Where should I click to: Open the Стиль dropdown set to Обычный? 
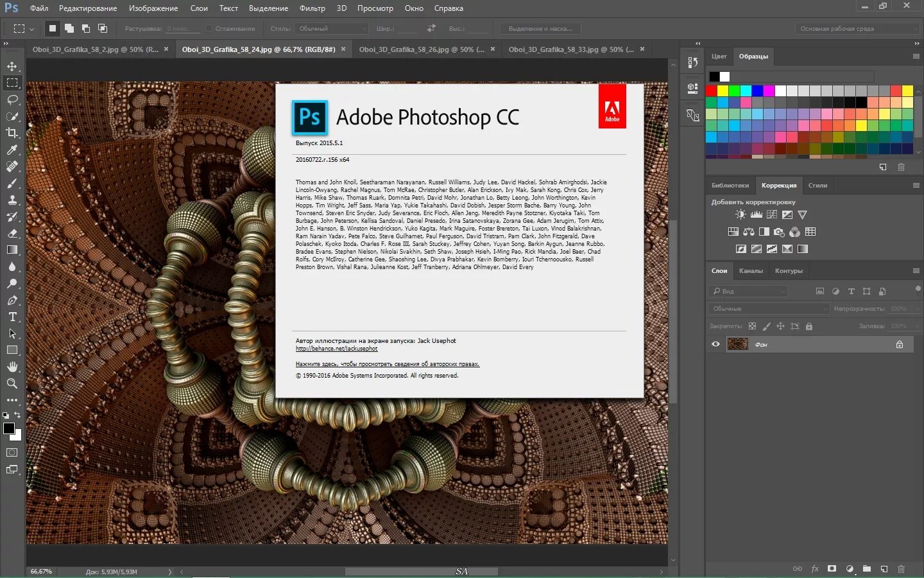332,28
